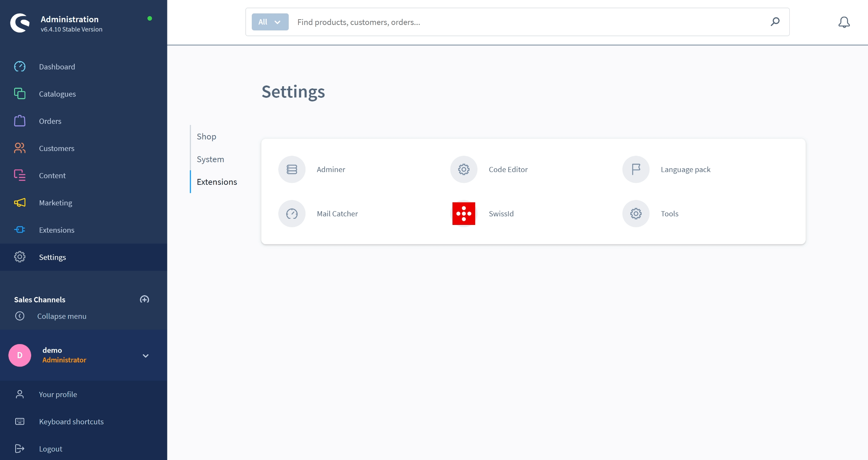This screenshot has width=868, height=460.
Task: Click the SwissId red logo
Action: click(x=464, y=214)
